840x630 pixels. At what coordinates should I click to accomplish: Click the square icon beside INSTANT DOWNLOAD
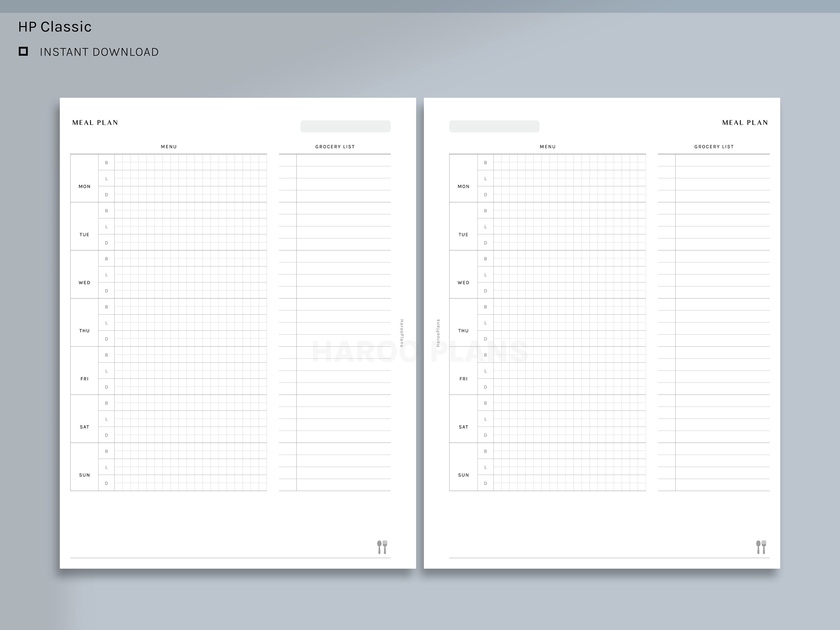[23, 51]
